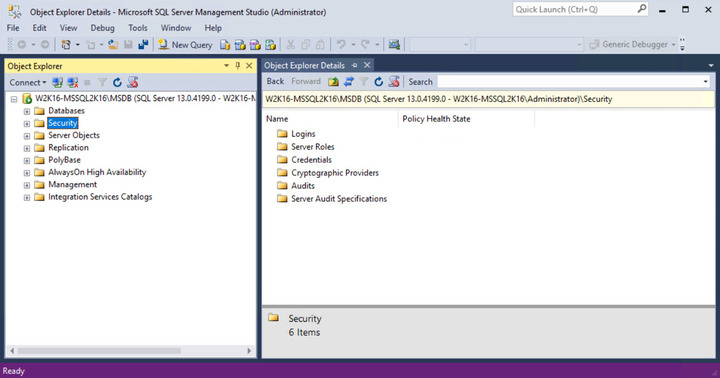Expand the Replication node
This screenshot has height=378, width=720.
click(x=27, y=148)
